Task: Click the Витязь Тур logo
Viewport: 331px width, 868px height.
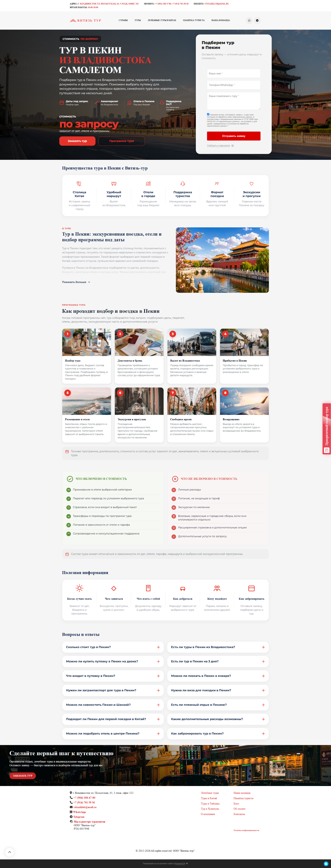Action: tap(85, 21)
